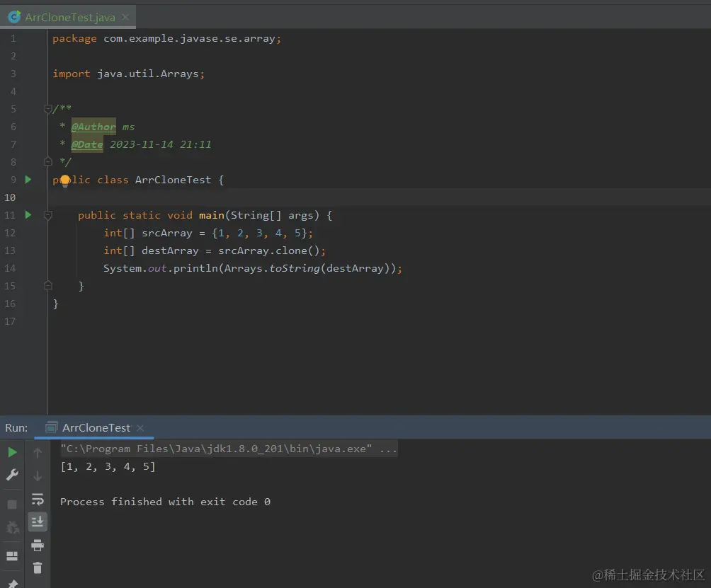Collapse the main method at line 11
The height and width of the screenshot is (588, 711).
[47, 215]
